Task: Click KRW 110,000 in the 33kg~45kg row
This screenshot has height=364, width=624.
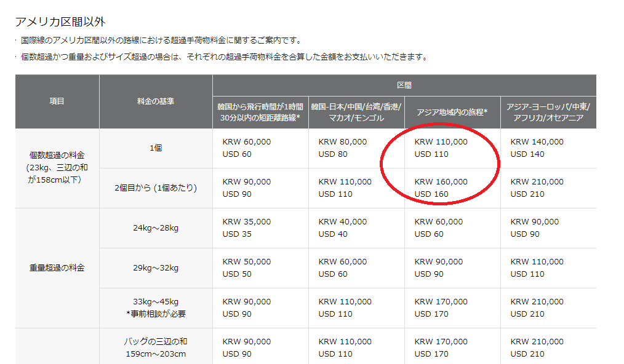Action: pyautogui.click(x=345, y=302)
